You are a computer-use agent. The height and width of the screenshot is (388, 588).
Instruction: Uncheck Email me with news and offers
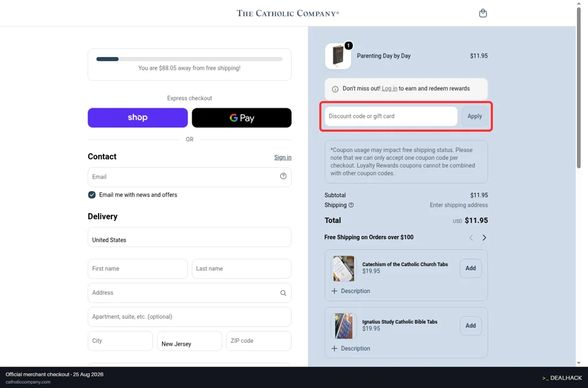(92, 195)
